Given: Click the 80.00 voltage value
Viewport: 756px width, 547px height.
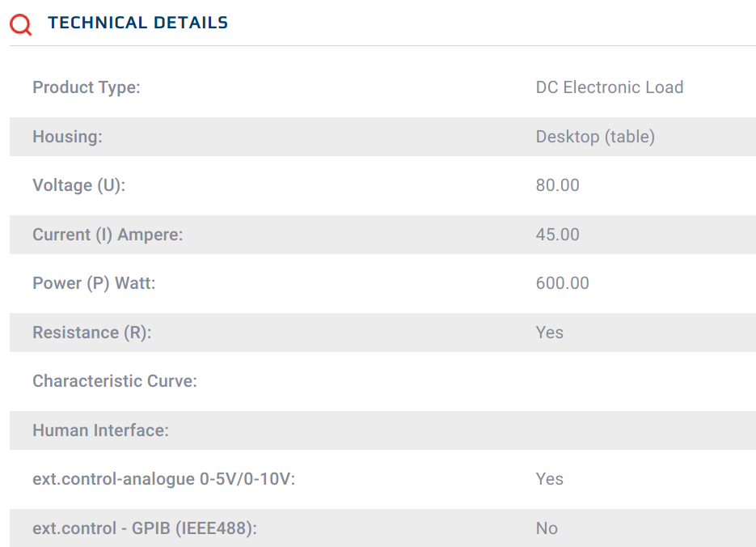Looking at the screenshot, I should click(557, 185).
